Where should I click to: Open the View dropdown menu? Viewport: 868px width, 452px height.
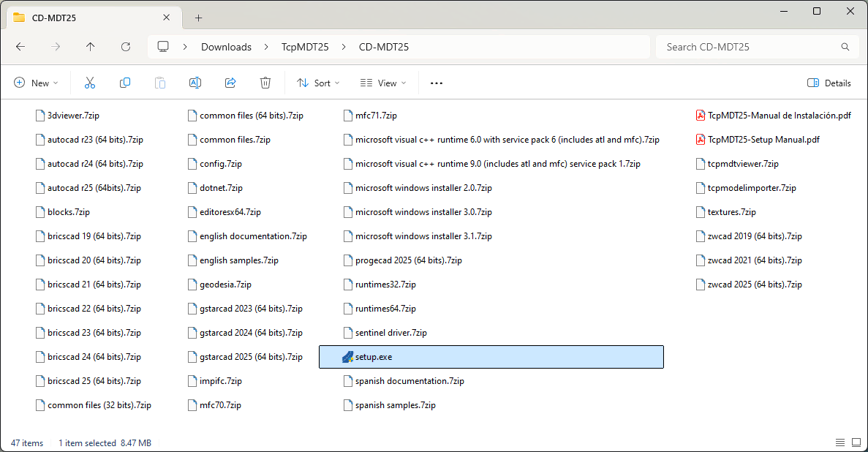383,83
